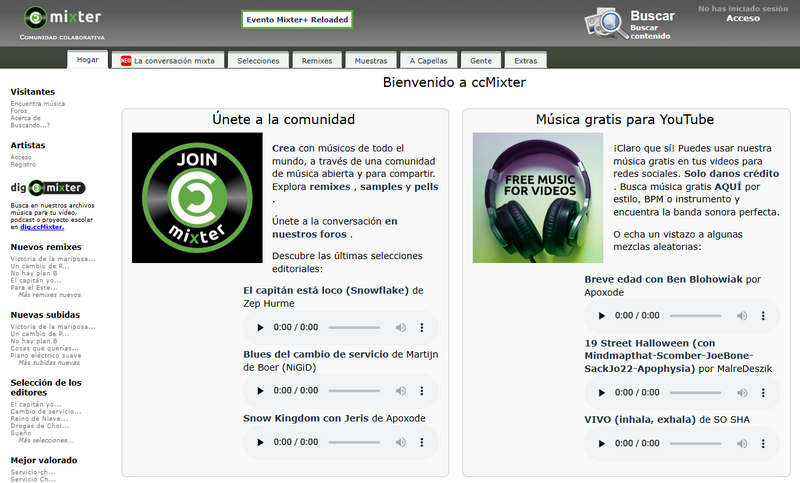Click the dig.ccMixter logo in the sidebar

(48, 188)
